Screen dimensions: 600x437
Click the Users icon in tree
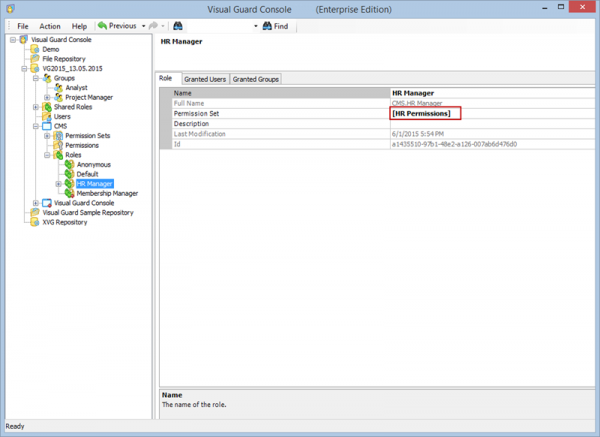coord(47,116)
